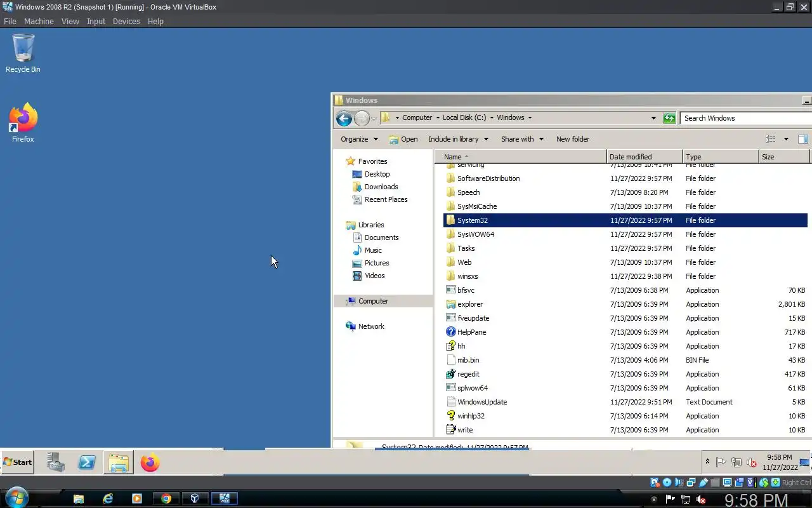Open the VirtualBox Devices menu
The height and width of the screenshot is (508, 812).
[126, 21]
